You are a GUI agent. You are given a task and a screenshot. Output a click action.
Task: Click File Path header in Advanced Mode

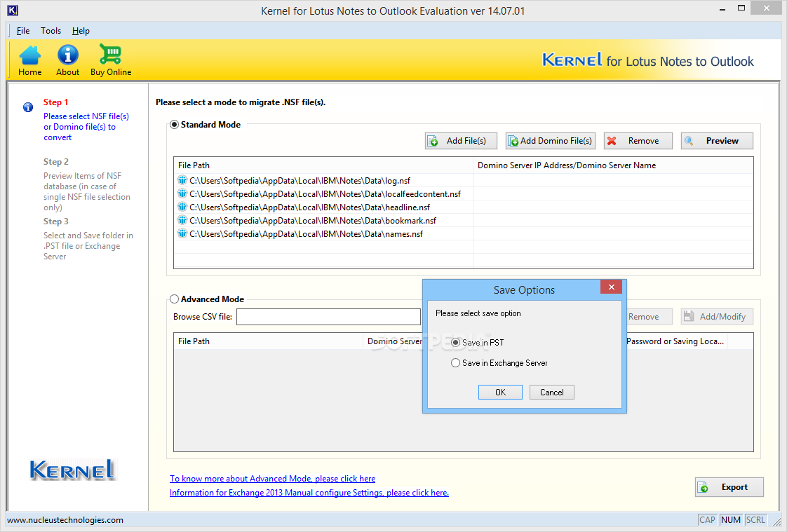269,341
